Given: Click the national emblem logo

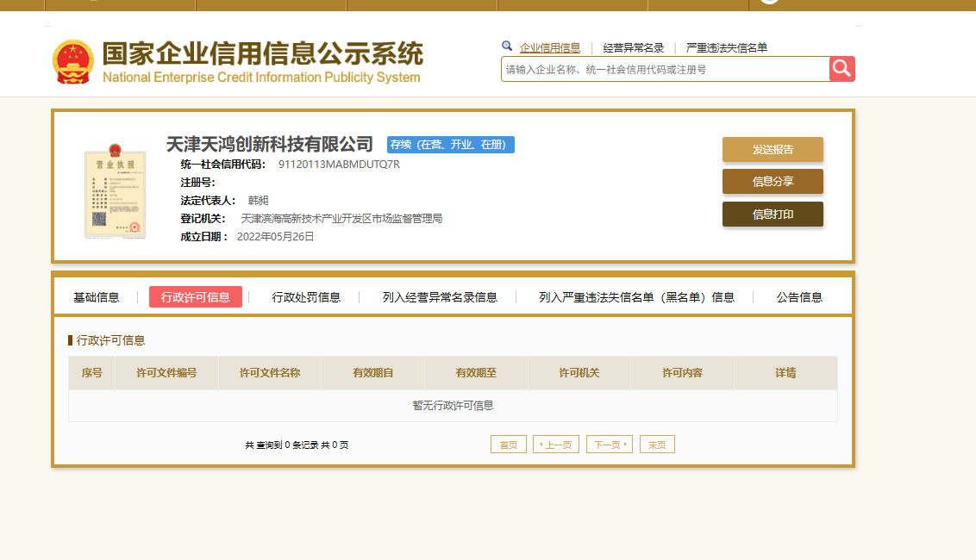Looking at the screenshot, I should (x=72, y=62).
